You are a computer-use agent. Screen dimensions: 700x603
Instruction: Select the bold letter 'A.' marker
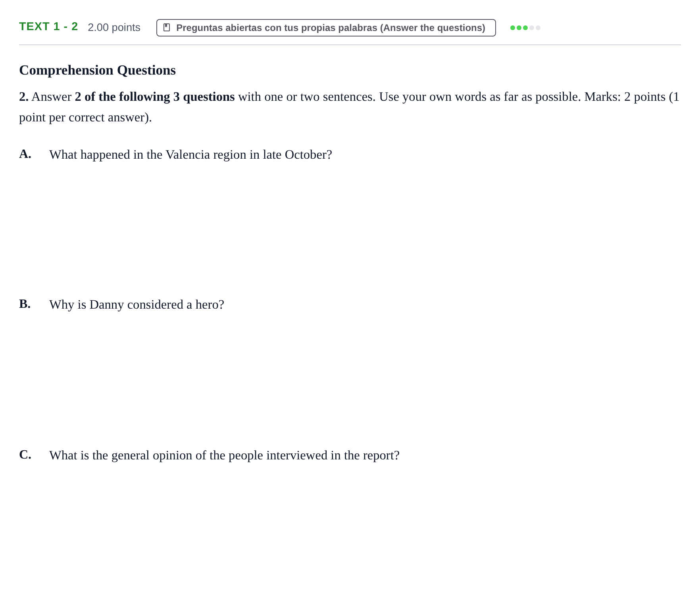point(25,154)
